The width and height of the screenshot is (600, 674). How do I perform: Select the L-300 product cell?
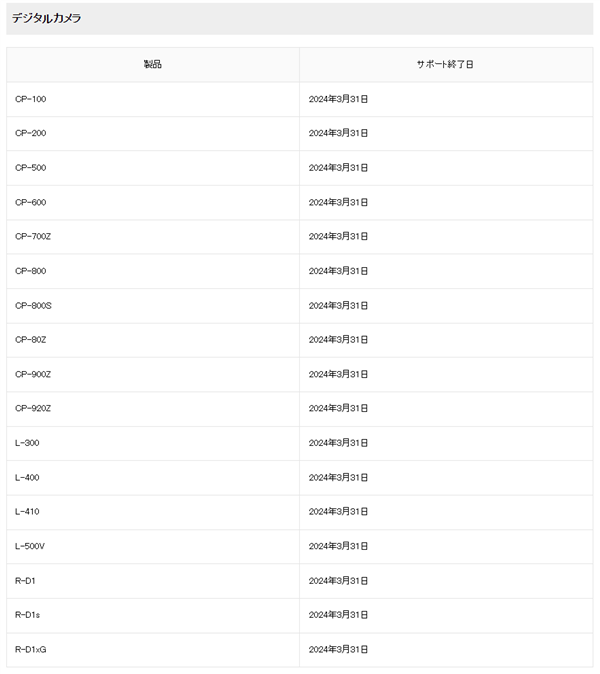pos(28,443)
